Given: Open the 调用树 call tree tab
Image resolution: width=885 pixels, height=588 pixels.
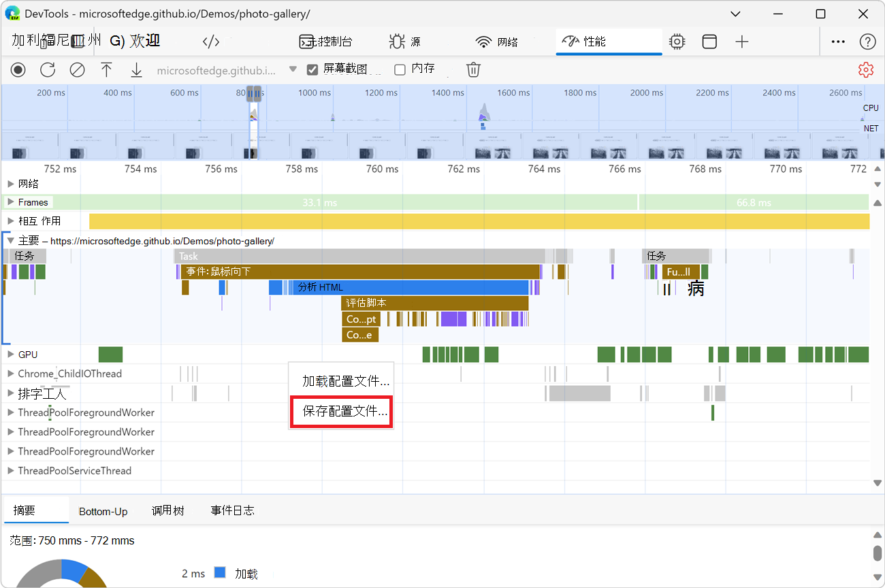Looking at the screenshot, I should click(167, 510).
